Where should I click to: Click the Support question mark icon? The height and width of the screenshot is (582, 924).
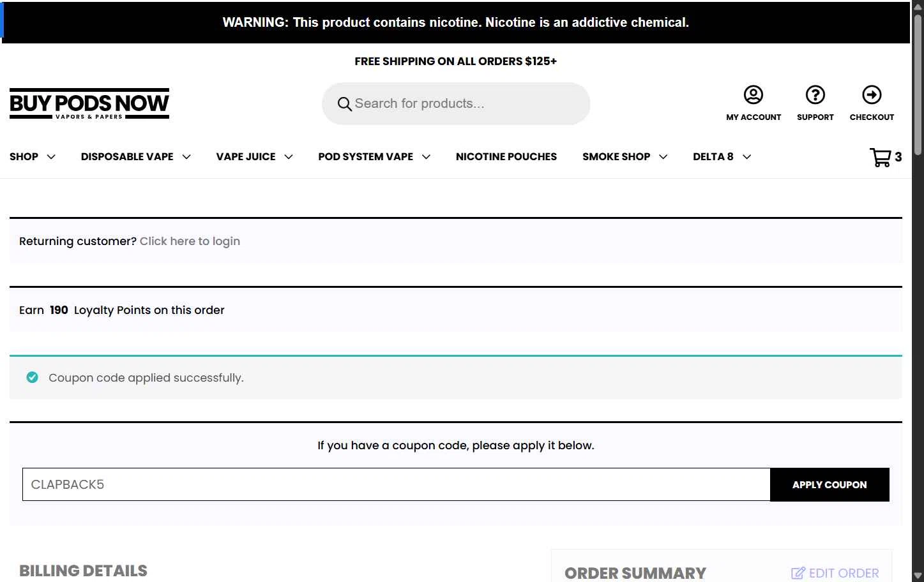[815, 95]
